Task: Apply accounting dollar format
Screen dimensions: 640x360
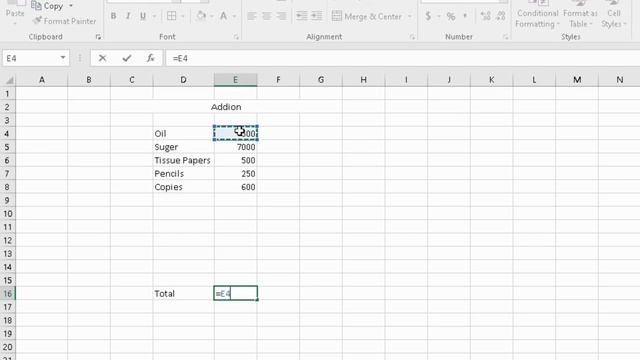Action: 428,16
